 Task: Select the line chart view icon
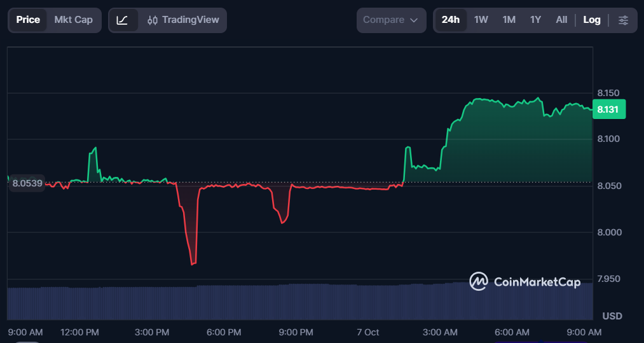123,20
